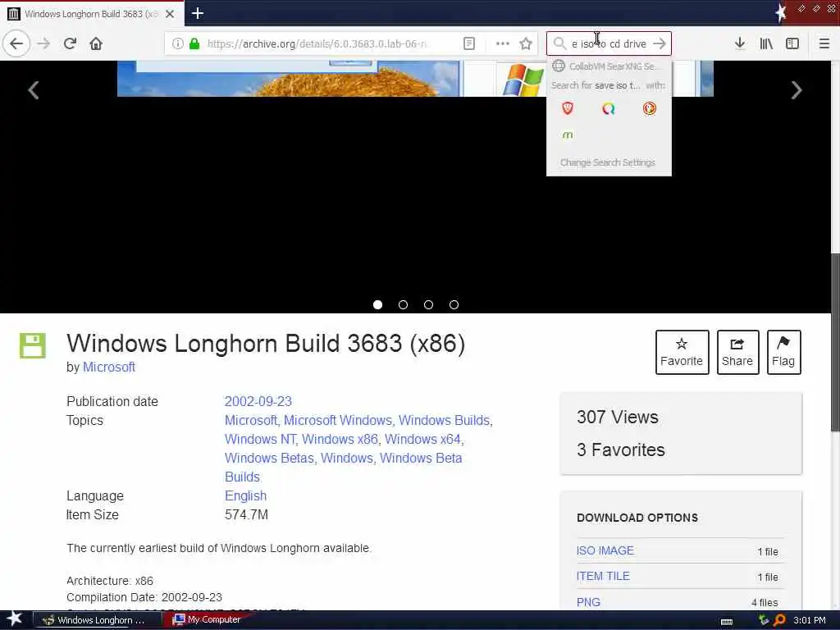This screenshot has height=630, width=840.
Task: Open the Windows x86 topic link
Action: (340, 439)
